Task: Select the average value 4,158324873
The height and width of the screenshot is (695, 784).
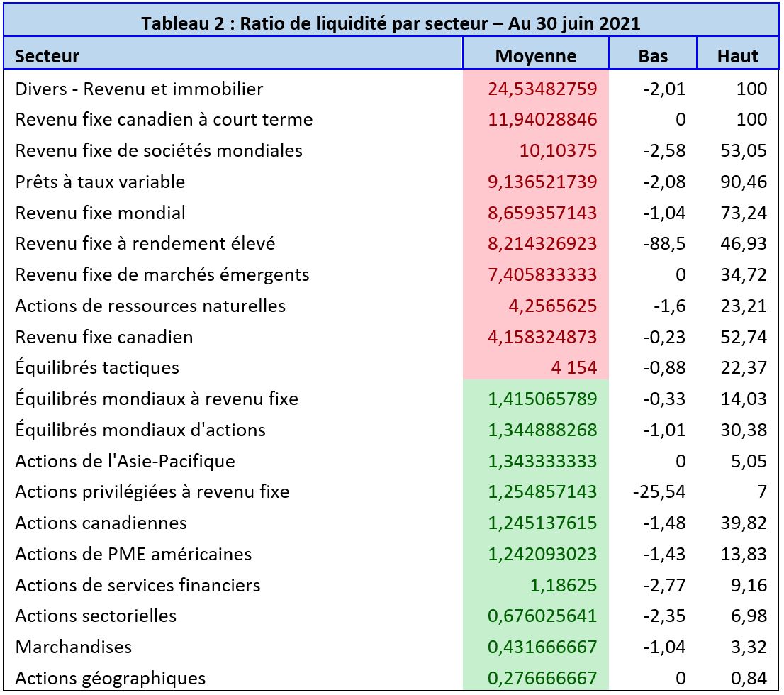Action: pyautogui.click(x=542, y=337)
